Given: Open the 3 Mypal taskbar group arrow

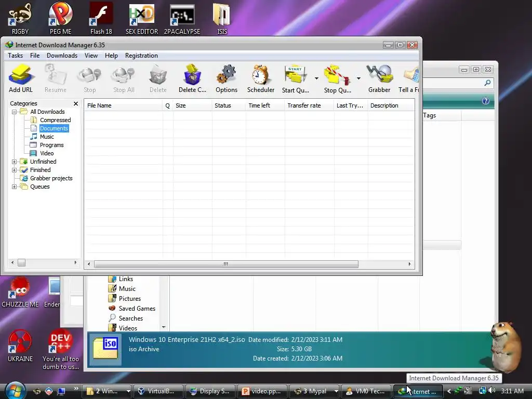Looking at the screenshot, I should click(336, 391).
